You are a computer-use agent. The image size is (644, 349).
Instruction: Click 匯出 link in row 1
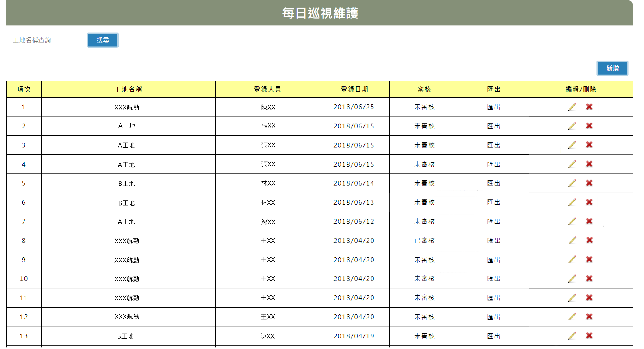click(x=494, y=107)
